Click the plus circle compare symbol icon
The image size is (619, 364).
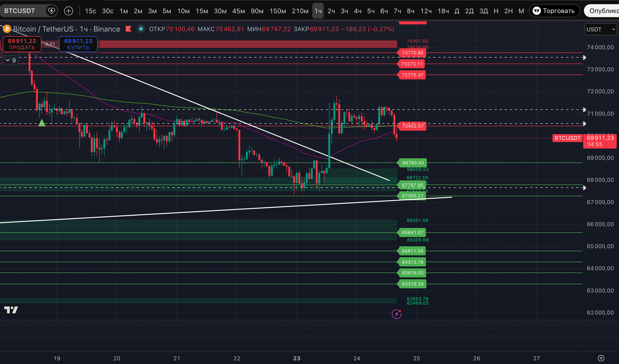(x=69, y=11)
